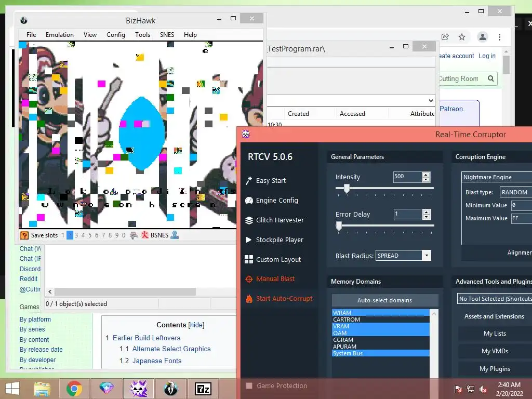The width and height of the screenshot is (532, 399).
Task: Toggle the VRAM memory domain
Action: tap(380, 326)
